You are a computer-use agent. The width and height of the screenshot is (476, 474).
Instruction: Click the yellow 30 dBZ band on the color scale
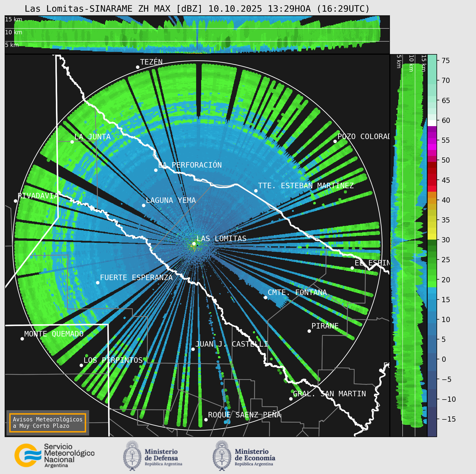432,237
